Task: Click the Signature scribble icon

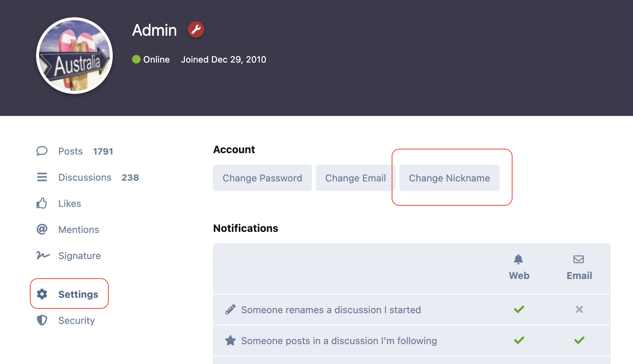Action: 43,255
